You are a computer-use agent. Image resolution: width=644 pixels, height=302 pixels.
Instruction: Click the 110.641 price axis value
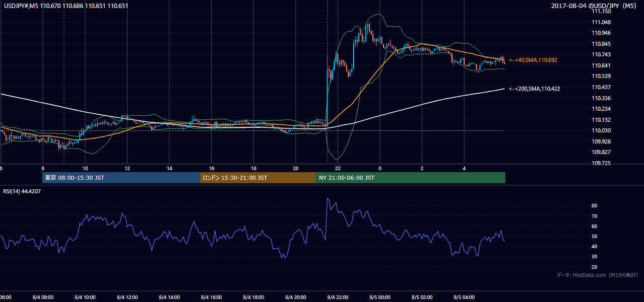pyautogui.click(x=601, y=65)
